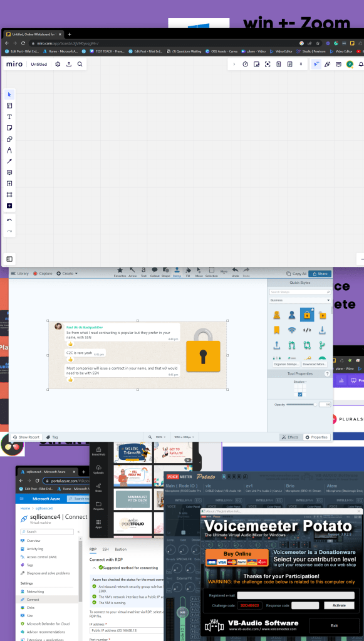Switch to the SSH tab in Azure Connect

pyautogui.click(x=105, y=550)
